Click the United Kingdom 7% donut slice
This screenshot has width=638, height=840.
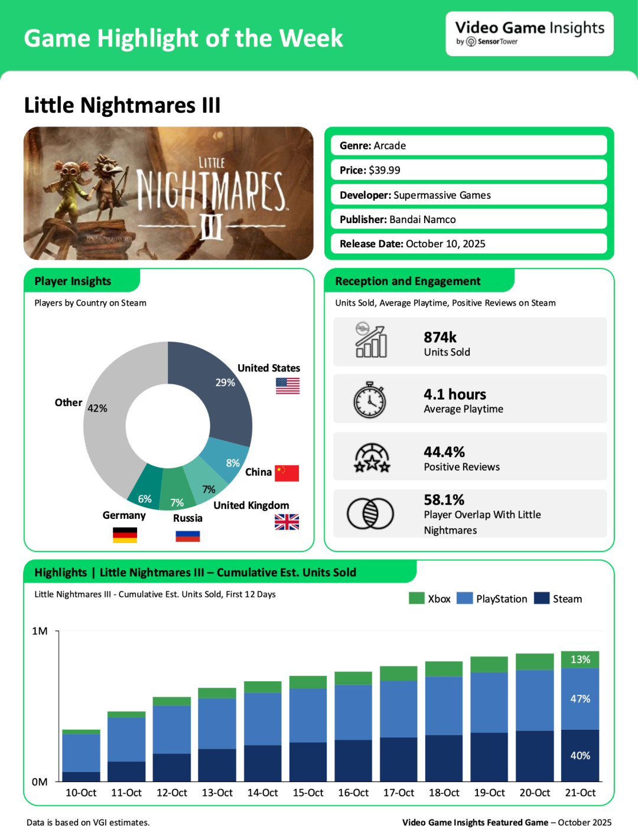207,481
